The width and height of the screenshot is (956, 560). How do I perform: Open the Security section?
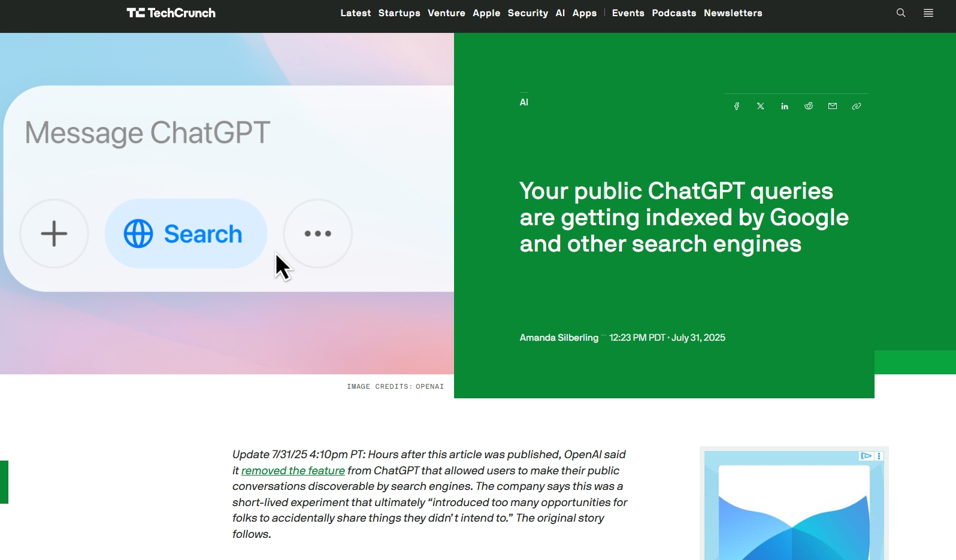pyautogui.click(x=528, y=13)
